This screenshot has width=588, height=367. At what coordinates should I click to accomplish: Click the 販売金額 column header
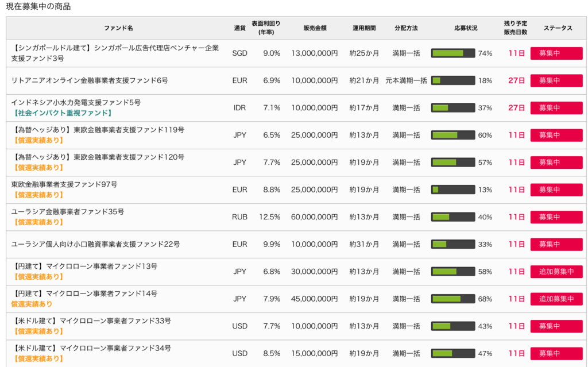(x=315, y=28)
